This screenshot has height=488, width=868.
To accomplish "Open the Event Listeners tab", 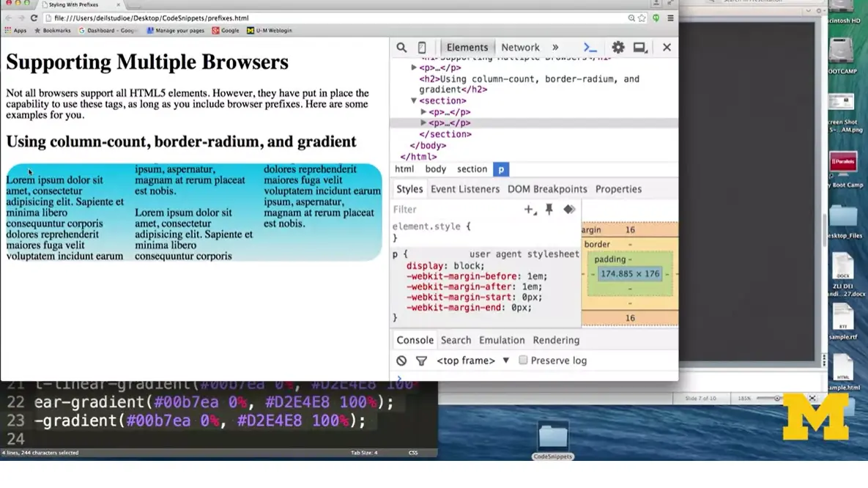I will [x=464, y=189].
